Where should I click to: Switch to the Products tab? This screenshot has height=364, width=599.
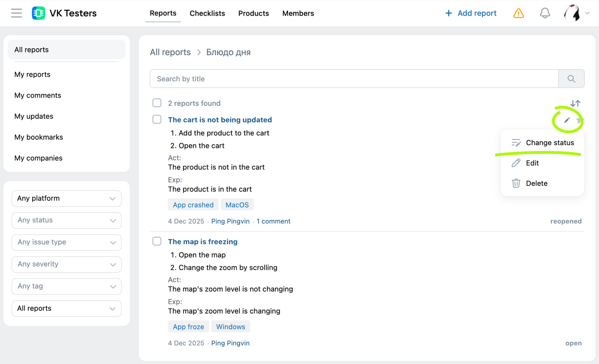(x=253, y=13)
